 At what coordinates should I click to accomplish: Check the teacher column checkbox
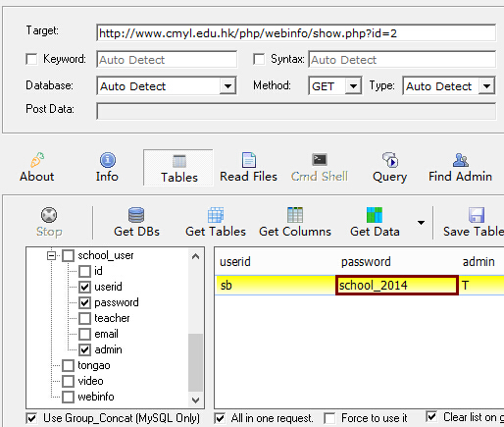click(84, 318)
